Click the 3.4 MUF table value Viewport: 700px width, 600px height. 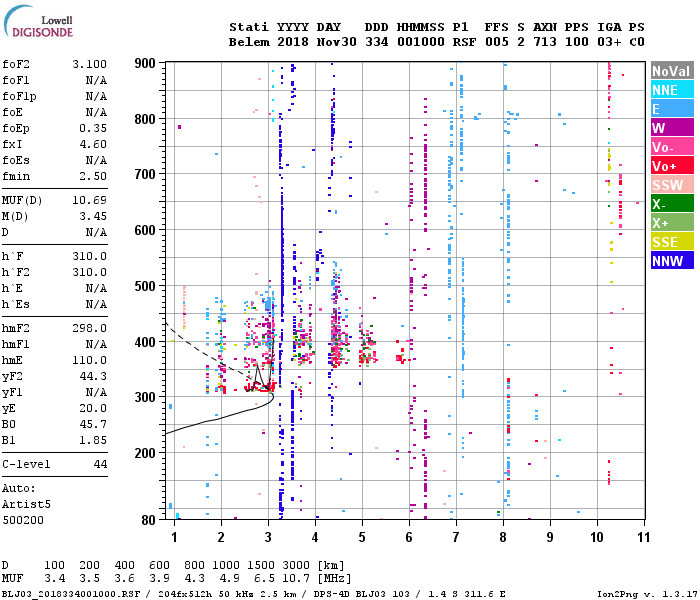(x=54, y=579)
